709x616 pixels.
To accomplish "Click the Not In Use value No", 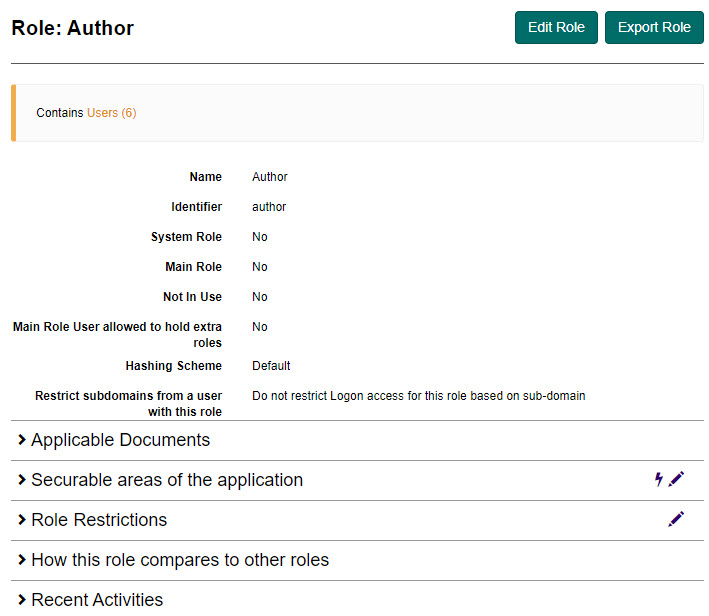I will tap(260, 297).
